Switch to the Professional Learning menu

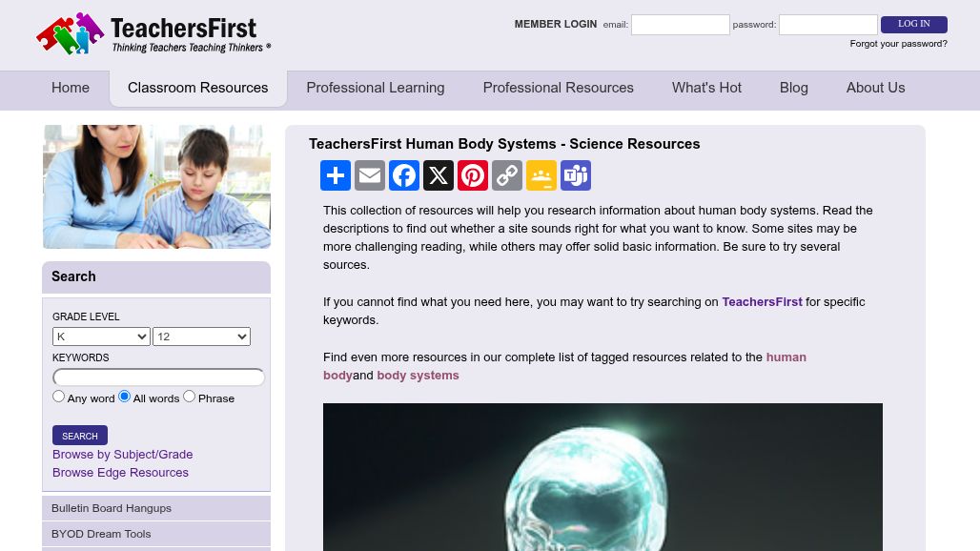375,88
